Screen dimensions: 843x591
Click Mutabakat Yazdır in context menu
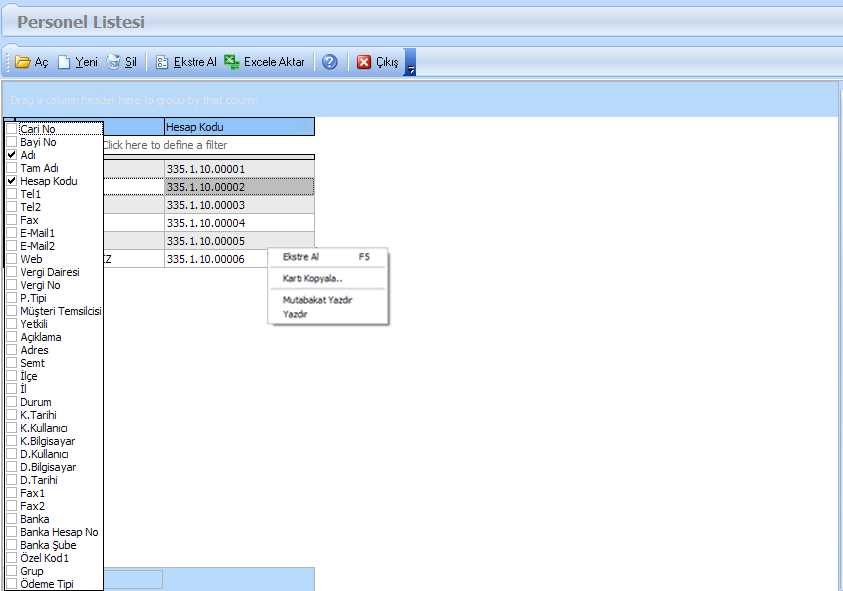(317, 300)
